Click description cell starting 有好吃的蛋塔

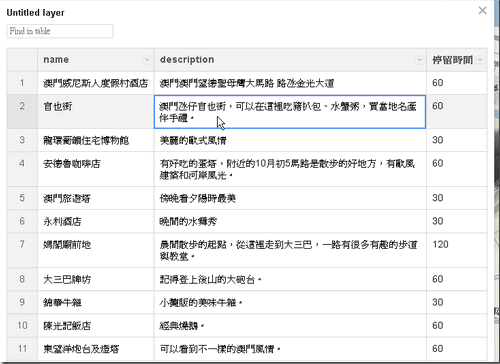(290, 169)
